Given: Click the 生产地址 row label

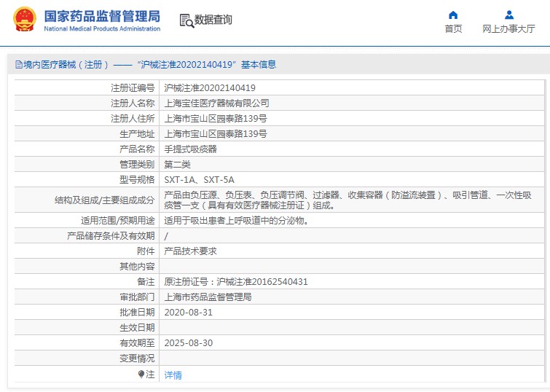Looking at the screenshot, I should tap(137, 134).
